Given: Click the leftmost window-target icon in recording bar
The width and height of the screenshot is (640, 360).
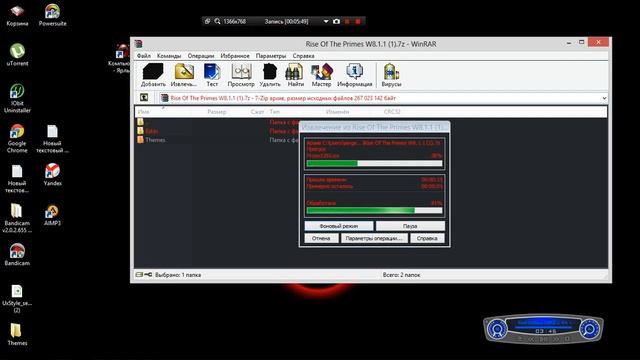Looking at the screenshot, I should point(207,21).
